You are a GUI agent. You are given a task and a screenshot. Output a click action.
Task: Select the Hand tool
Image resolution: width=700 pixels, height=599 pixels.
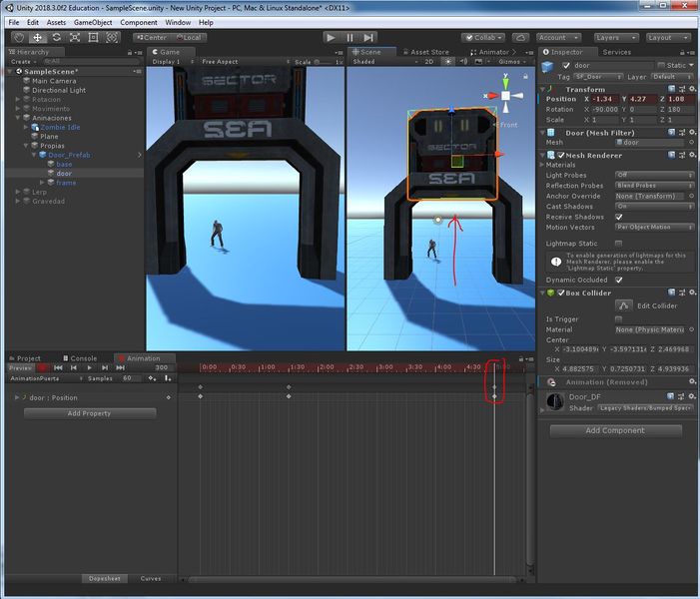(x=18, y=38)
